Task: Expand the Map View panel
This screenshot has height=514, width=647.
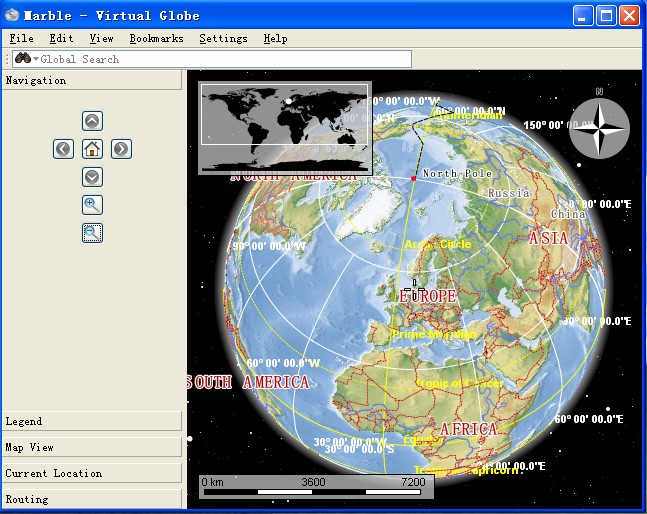Action: coord(92,447)
